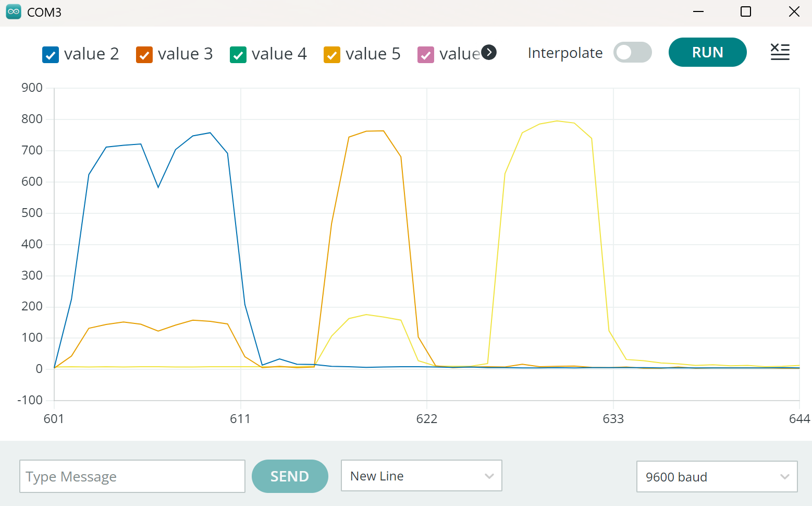
Task: Open the New Line line-ending dropdown
Action: point(421,476)
